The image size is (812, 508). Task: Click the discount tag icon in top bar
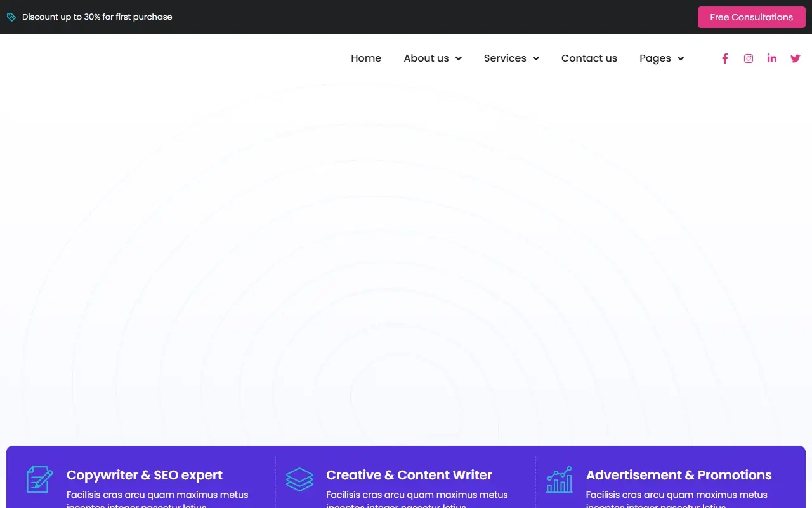[11, 17]
